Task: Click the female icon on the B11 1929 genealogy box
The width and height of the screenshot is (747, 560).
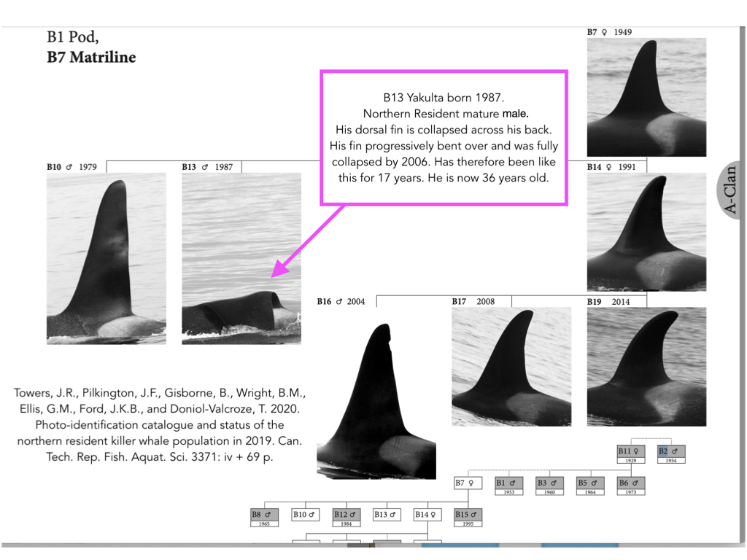Action: coord(637,451)
